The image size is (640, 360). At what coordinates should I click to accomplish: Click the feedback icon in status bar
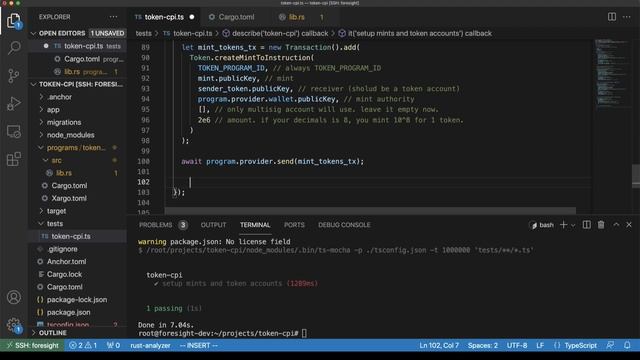(x=610, y=345)
